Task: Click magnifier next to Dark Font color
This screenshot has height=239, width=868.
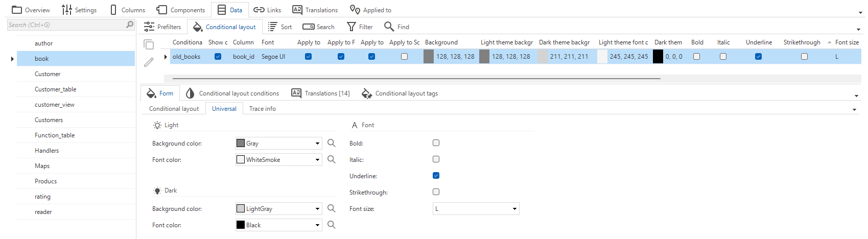Action: (332, 225)
